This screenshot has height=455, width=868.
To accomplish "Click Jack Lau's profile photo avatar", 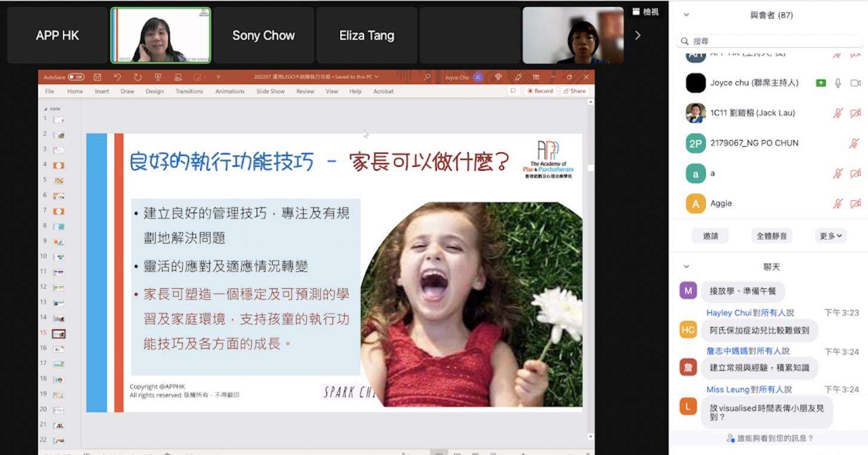I will (x=695, y=113).
